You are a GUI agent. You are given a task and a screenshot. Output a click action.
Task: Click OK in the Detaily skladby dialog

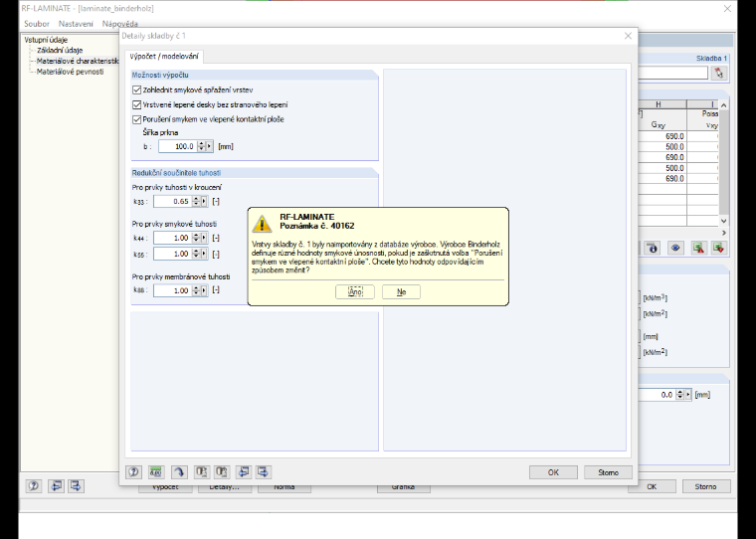click(553, 472)
